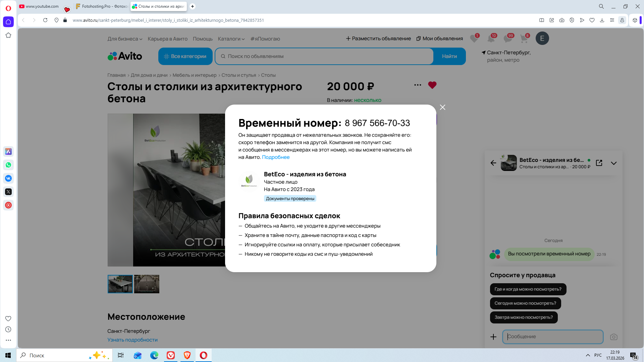Click the Сообщение message input field
644x362 pixels.
click(x=552, y=337)
